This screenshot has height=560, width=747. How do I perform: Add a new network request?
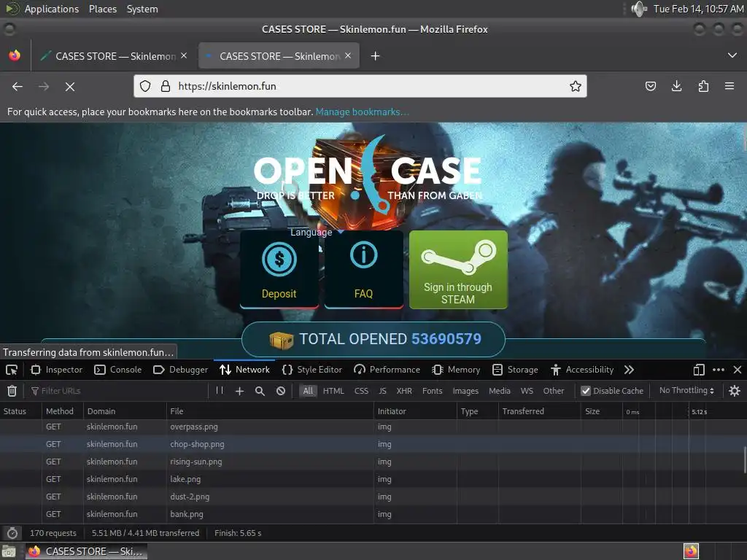point(239,391)
